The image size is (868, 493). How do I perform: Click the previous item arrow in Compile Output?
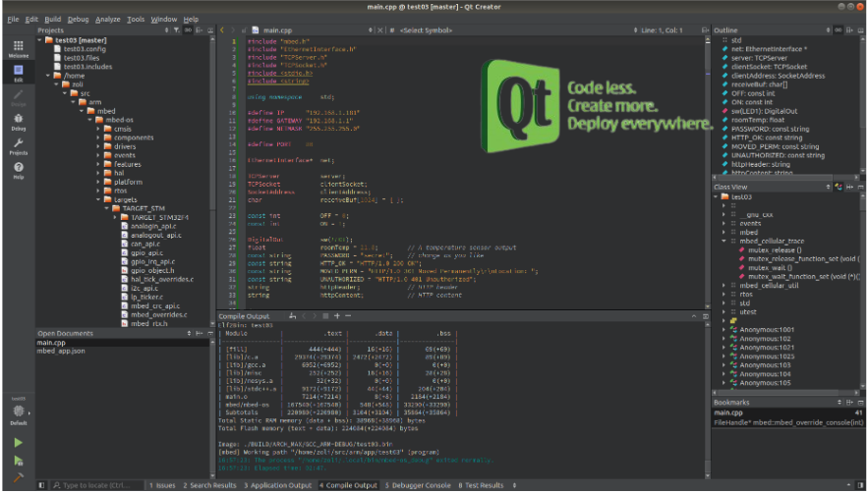pos(304,316)
